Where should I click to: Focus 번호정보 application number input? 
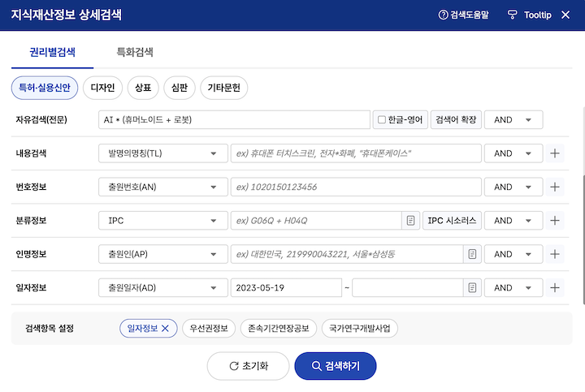pos(356,187)
